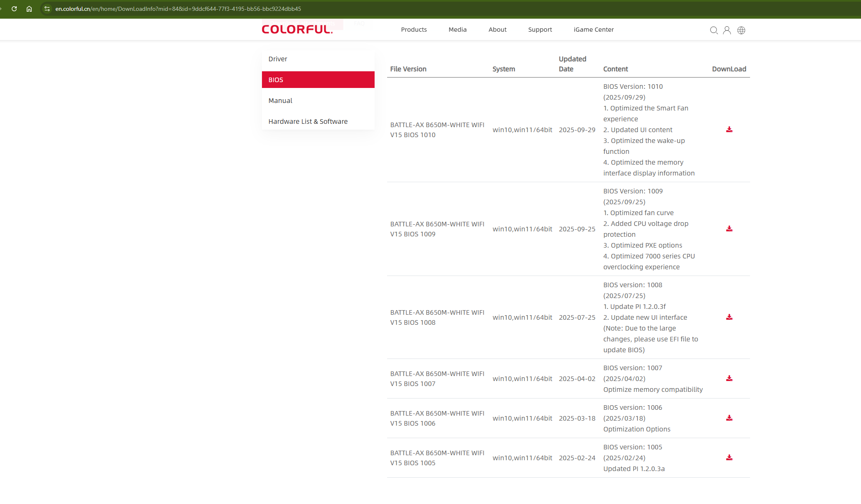This screenshot has height=504, width=861.
Task: Open the user account icon
Action: pyautogui.click(x=727, y=30)
